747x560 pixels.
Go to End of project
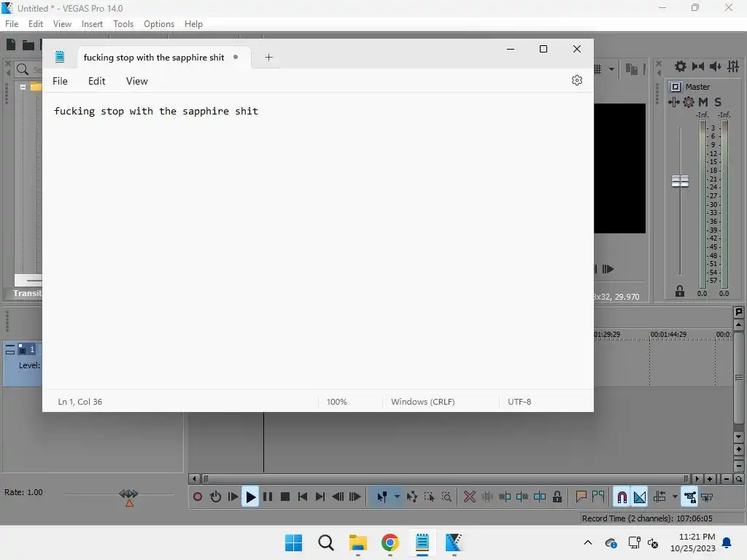(x=320, y=497)
